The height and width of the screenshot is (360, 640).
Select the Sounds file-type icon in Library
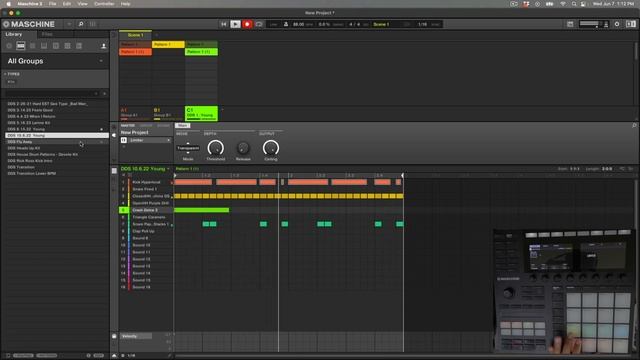point(32,46)
